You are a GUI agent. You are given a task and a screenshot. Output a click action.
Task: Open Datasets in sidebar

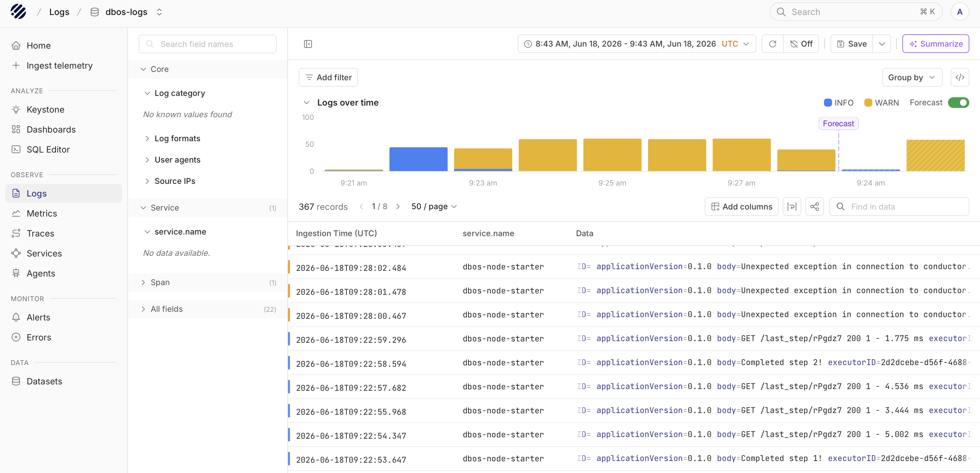pyautogui.click(x=64, y=381)
